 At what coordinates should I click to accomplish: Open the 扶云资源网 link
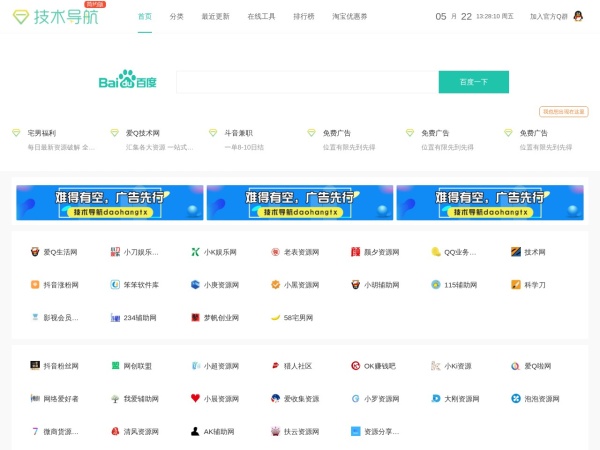[301, 432]
